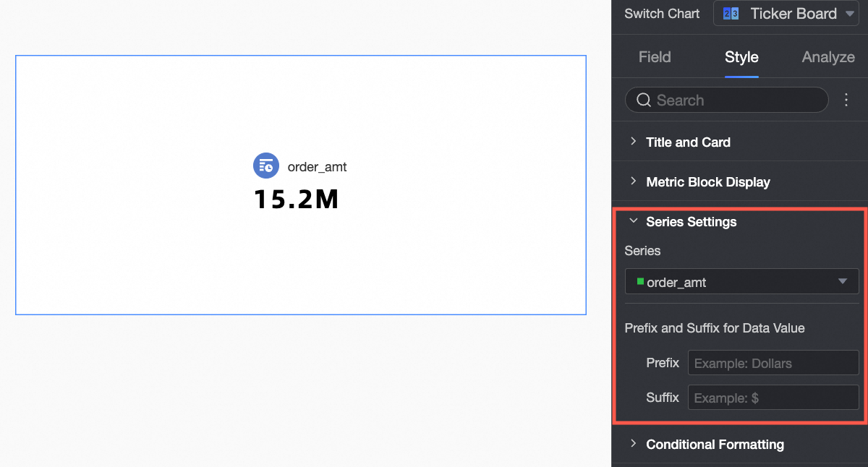The width and height of the screenshot is (868, 467).
Task: Click the Switch Chart label
Action: (x=662, y=14)
